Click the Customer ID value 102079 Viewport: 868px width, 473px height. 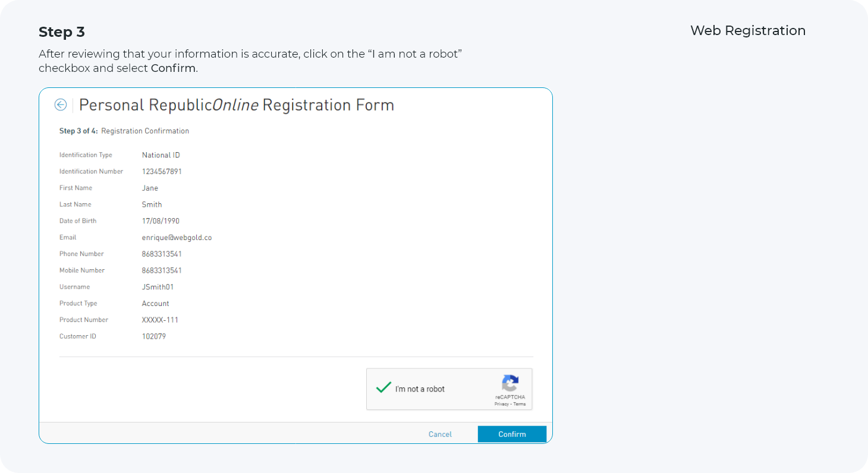pyautogui.click(x=154, y=336)
